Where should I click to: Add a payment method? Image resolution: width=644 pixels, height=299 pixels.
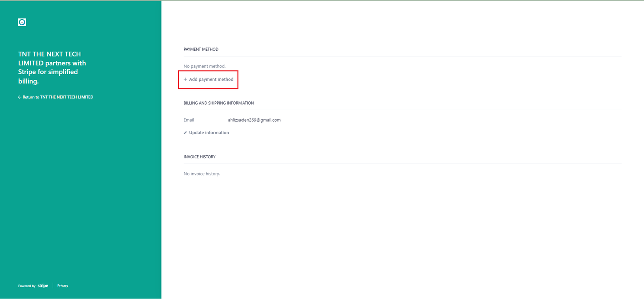click(x=211, y=80)
